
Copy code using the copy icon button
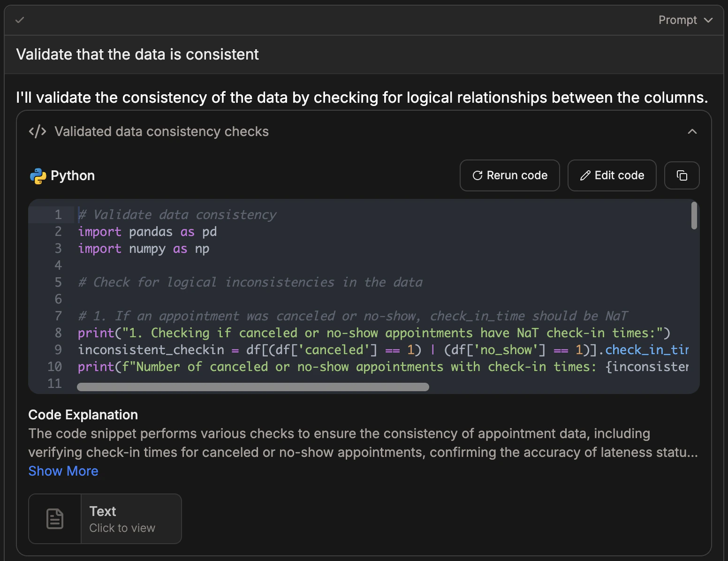[682, 175]
